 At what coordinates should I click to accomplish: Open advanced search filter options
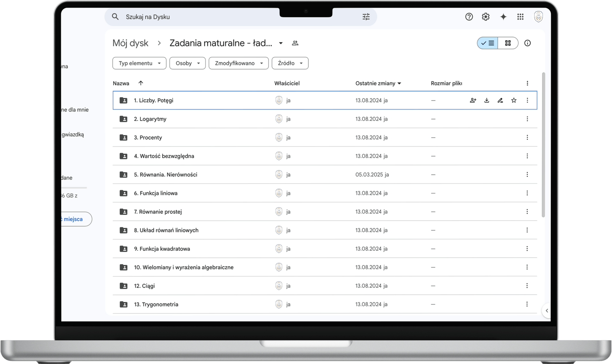pyautogui.click(x=366, y=17)
